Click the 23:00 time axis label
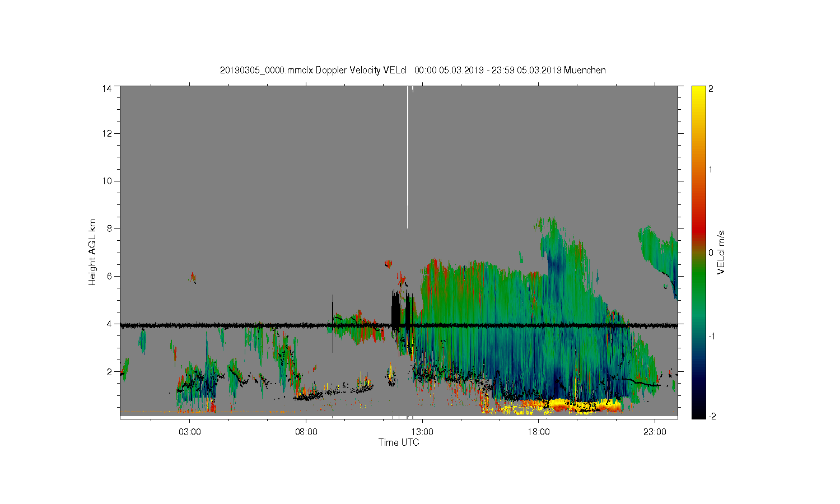This screenshot has height=504, width=840. 655,432
